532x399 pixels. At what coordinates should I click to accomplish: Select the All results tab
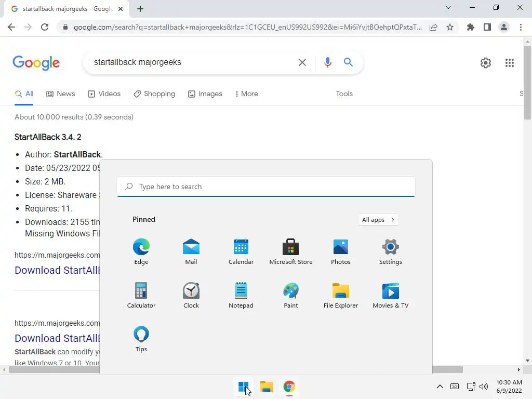coord(24,94)
